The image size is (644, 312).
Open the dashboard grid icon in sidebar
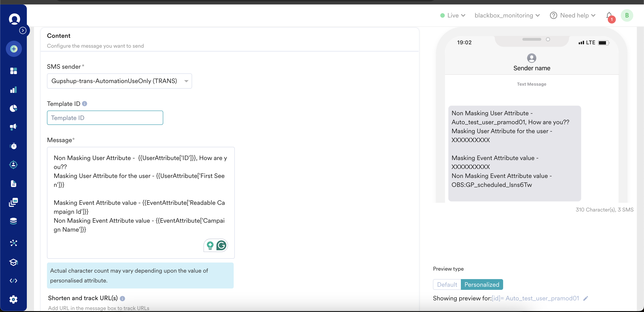[13, 71]
